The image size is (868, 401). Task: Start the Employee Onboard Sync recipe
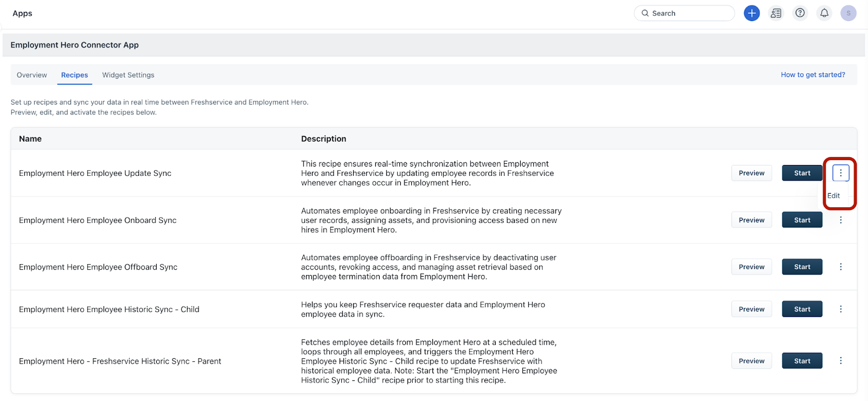pyautogui.click(x=802, y=220)
